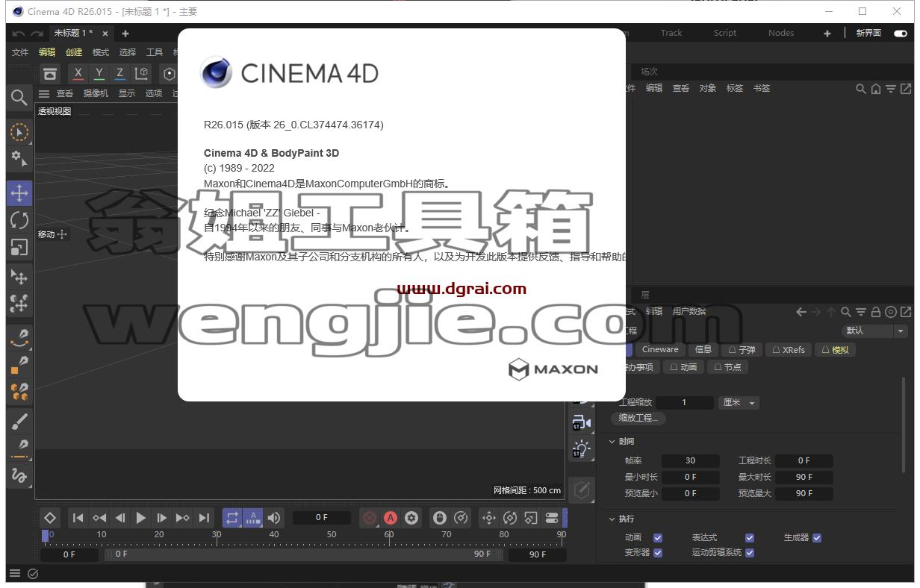This screenshot has height=588, width=920.
Task: Open the 创建 menu
Action: click(74, 52)
